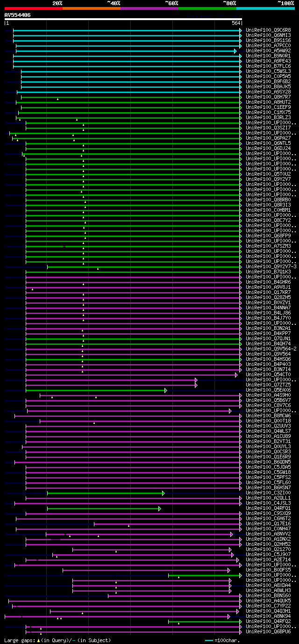Open hit UniRef100_B9S1S6
299x644 pixels.
(268, 40)
